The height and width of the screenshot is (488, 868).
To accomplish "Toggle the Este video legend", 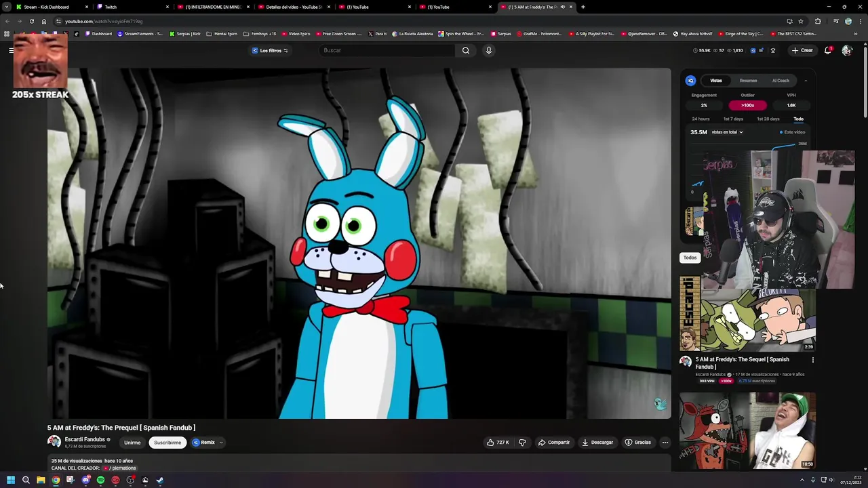I will point(793,132).
